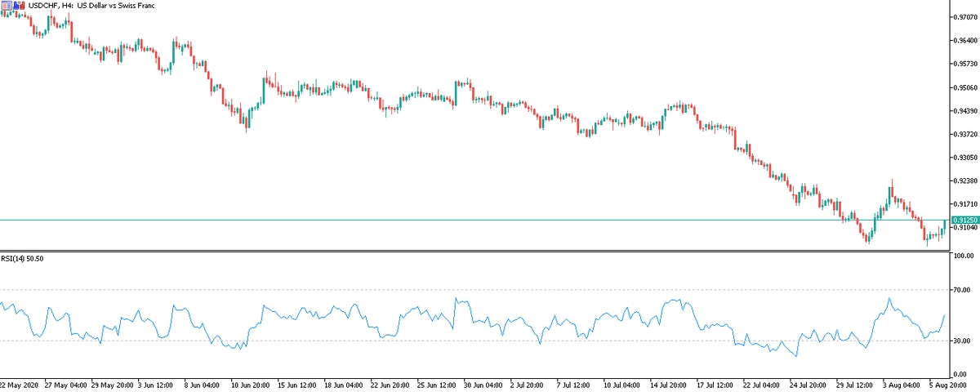Click the divider between price chart and RSI
The image size is (980, 392).
tap(474, 251)
